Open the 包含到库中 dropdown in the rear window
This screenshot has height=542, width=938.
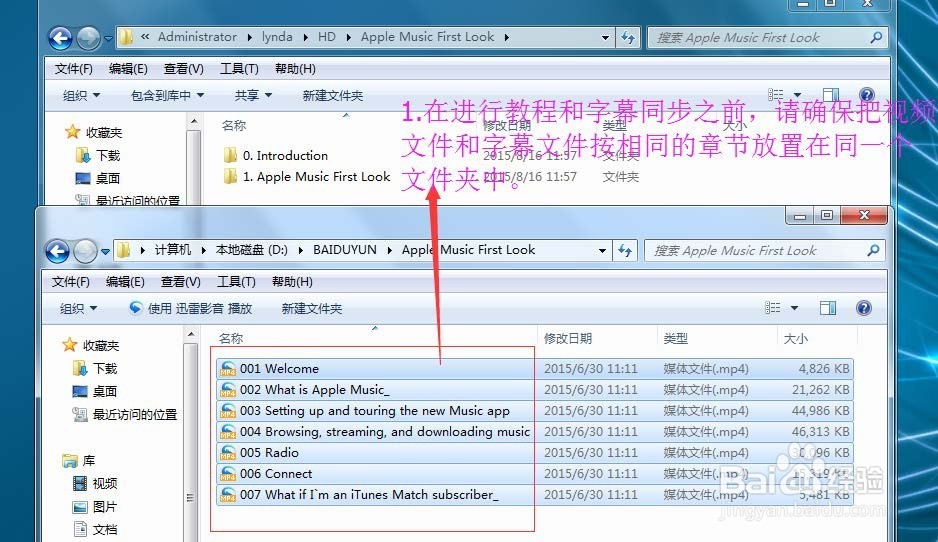click(x=168, y=96)
